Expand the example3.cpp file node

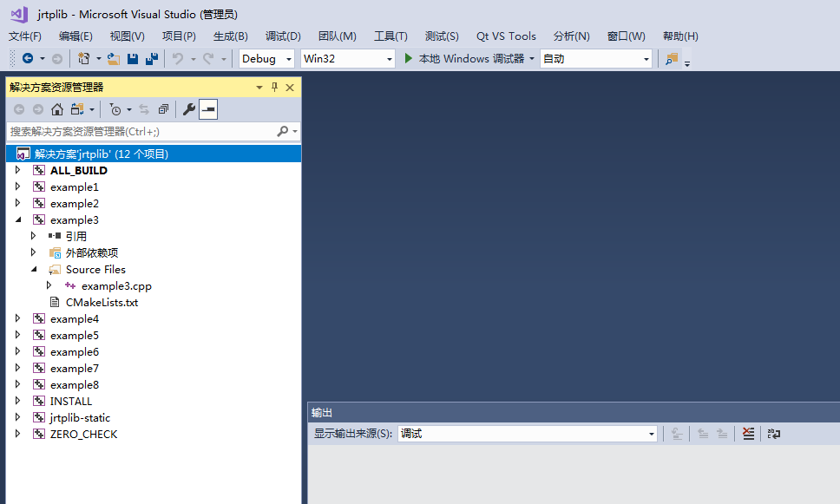[x=49, y=285]
